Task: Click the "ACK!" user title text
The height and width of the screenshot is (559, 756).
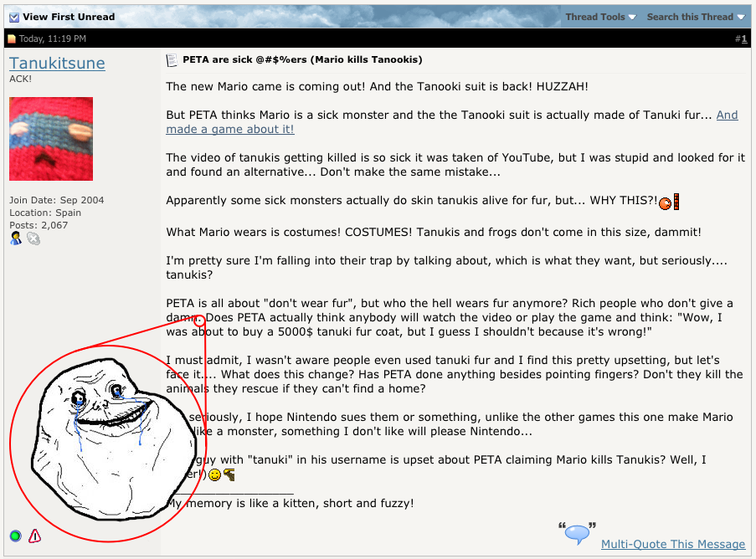Action: 21,79
